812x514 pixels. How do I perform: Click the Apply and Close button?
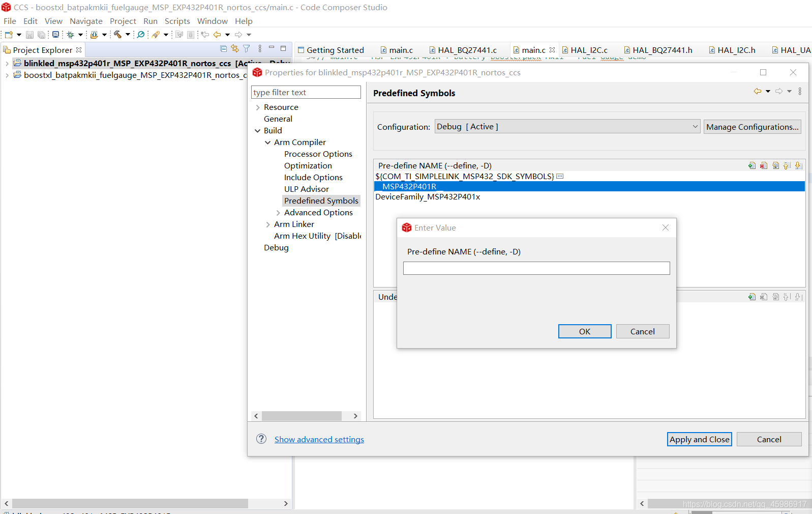point(699,439)
